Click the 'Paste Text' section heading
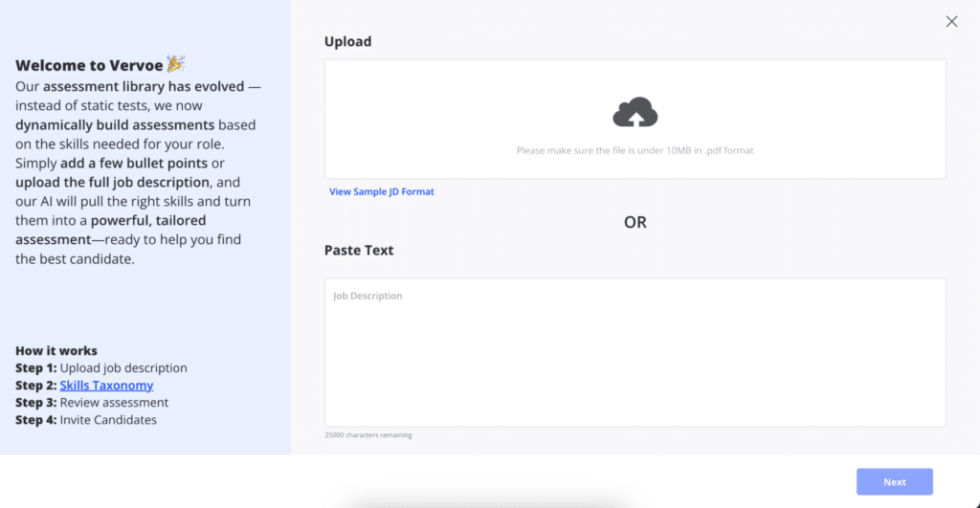 click(359, 250)
